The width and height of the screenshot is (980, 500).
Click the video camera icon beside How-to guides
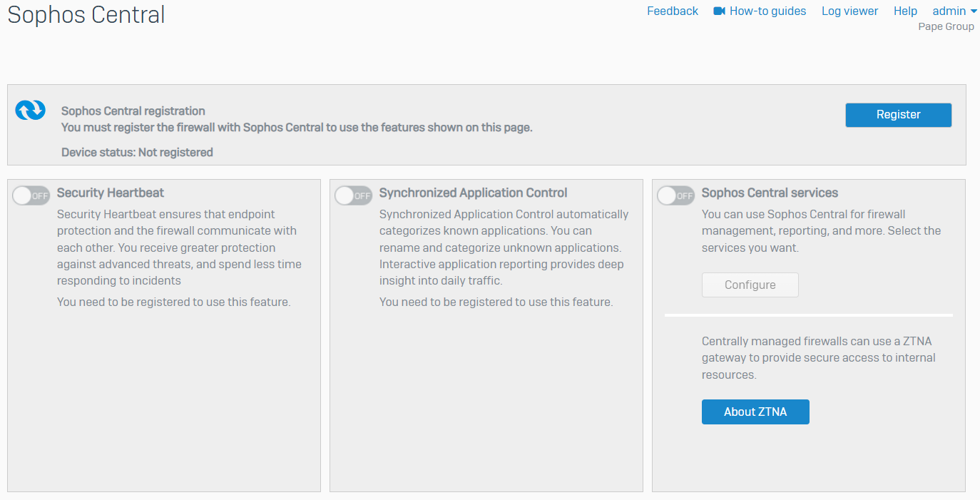[x=719, y=11]
